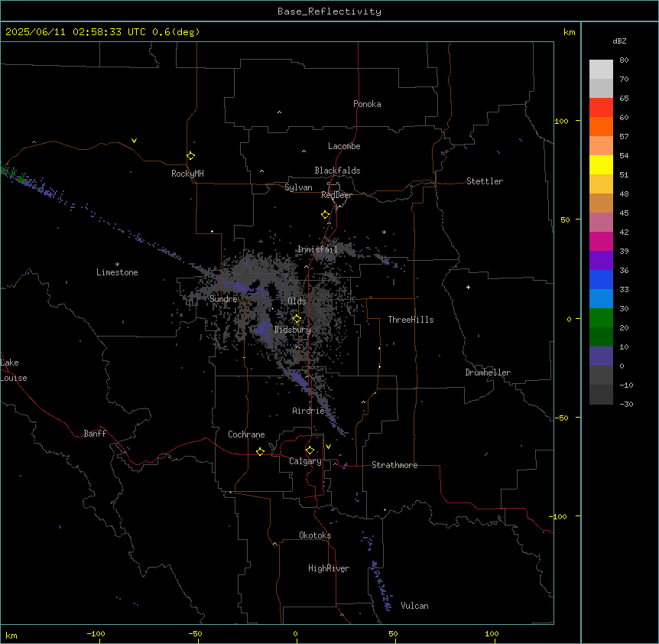This screenshot has height=644, width=659.
Task: Select the 80 dBZ white legend swatch
Action: [601, 70]
